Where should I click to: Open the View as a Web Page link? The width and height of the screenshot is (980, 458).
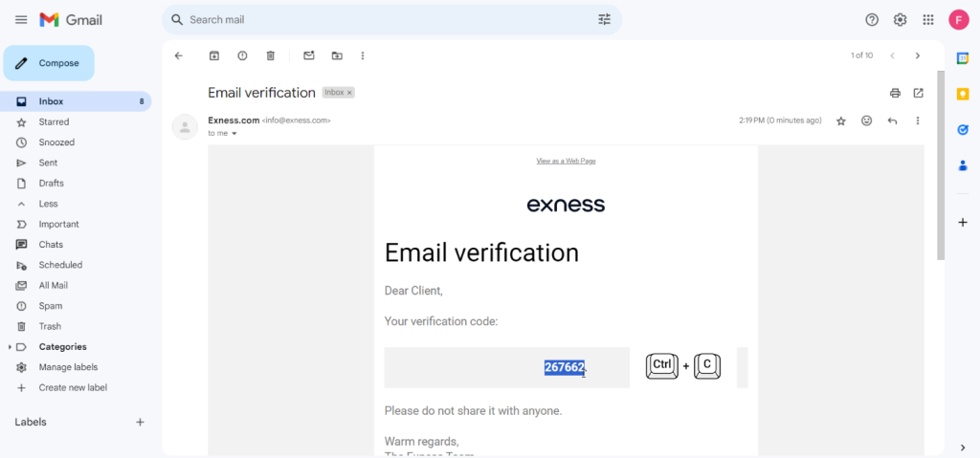(x=566, y=161)
